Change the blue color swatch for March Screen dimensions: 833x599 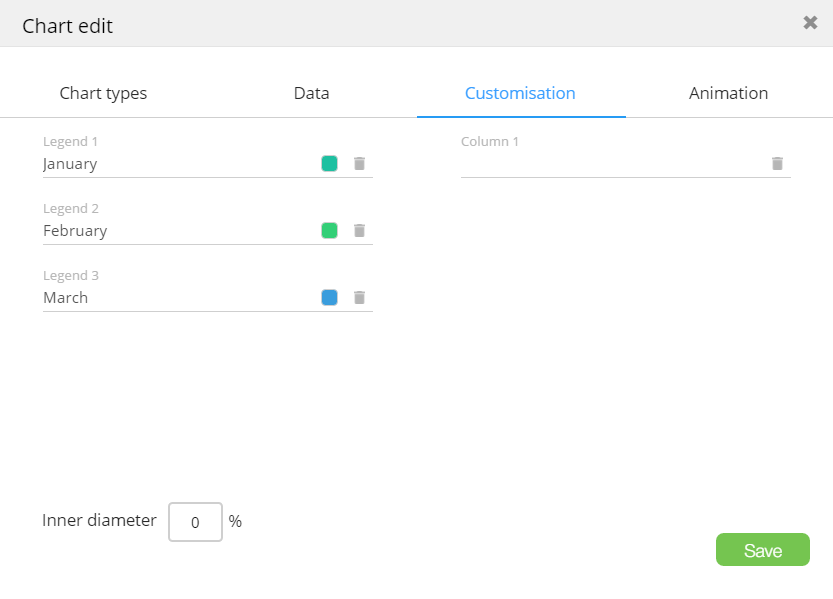coord(329,298)
